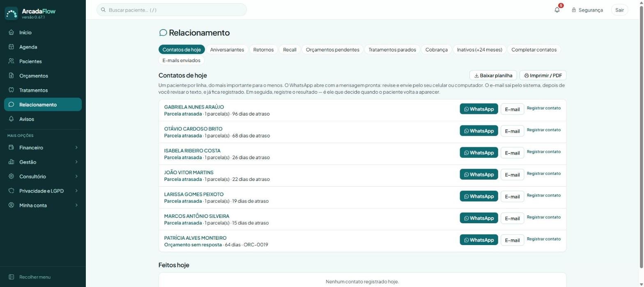Viewport: 644px width, 287px height.
Task: Click the Agenda calendar icon
Action: point(11,47)
